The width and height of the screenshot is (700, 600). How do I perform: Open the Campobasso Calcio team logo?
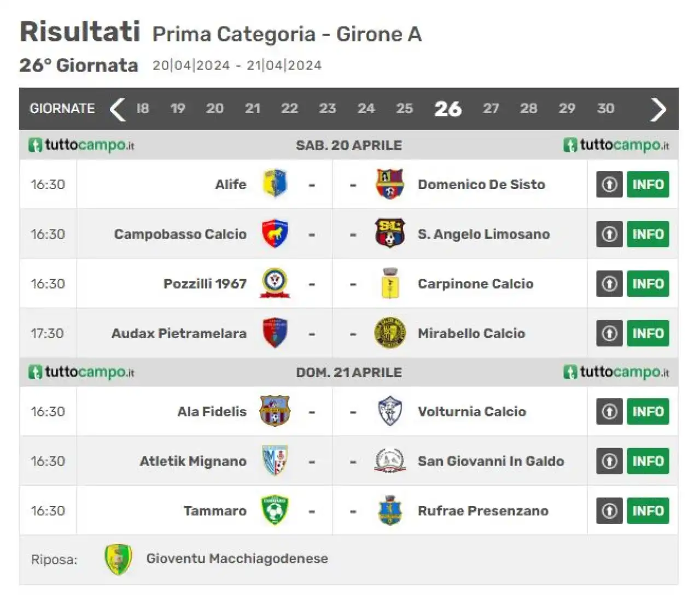pyautogui.click(x=275, y=234)
